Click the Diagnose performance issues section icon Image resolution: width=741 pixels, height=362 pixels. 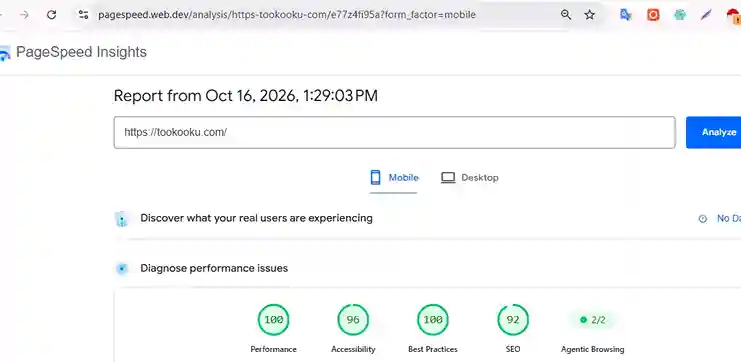(122, 269)
